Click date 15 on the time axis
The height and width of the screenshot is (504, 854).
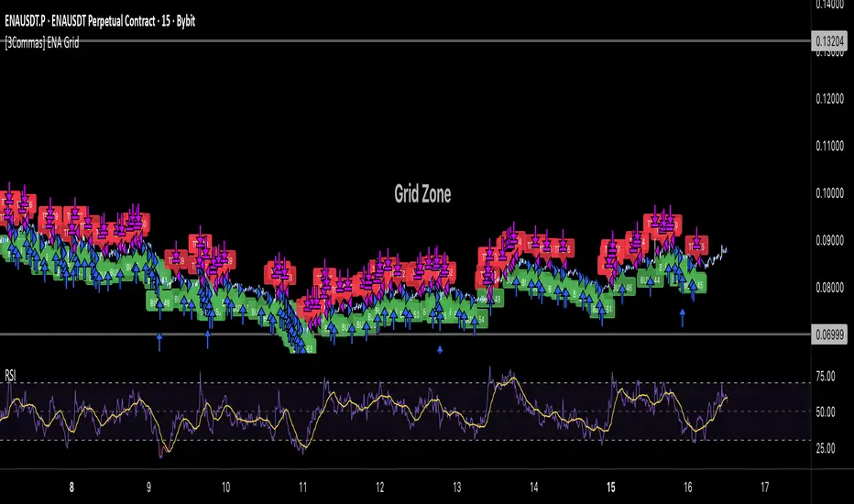coord(610,488)
